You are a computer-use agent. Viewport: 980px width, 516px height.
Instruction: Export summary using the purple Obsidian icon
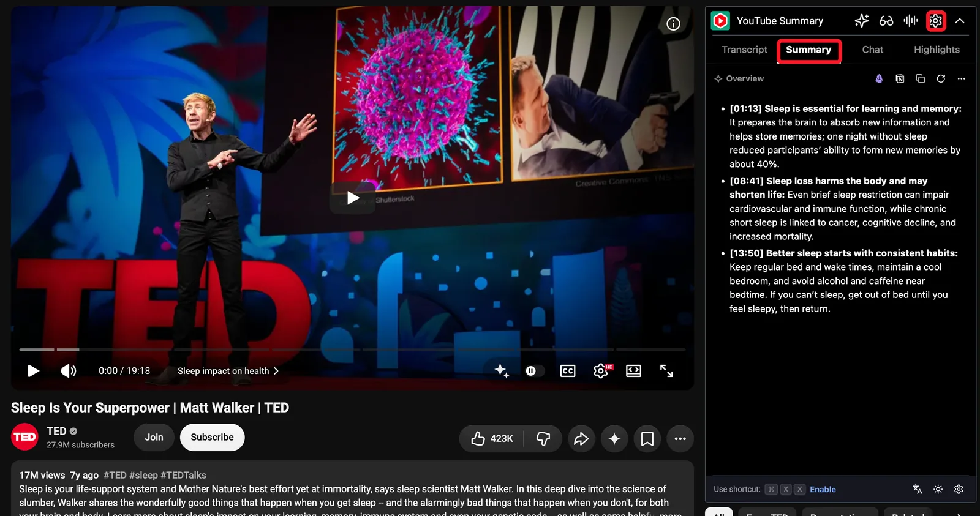pos(879,78)
